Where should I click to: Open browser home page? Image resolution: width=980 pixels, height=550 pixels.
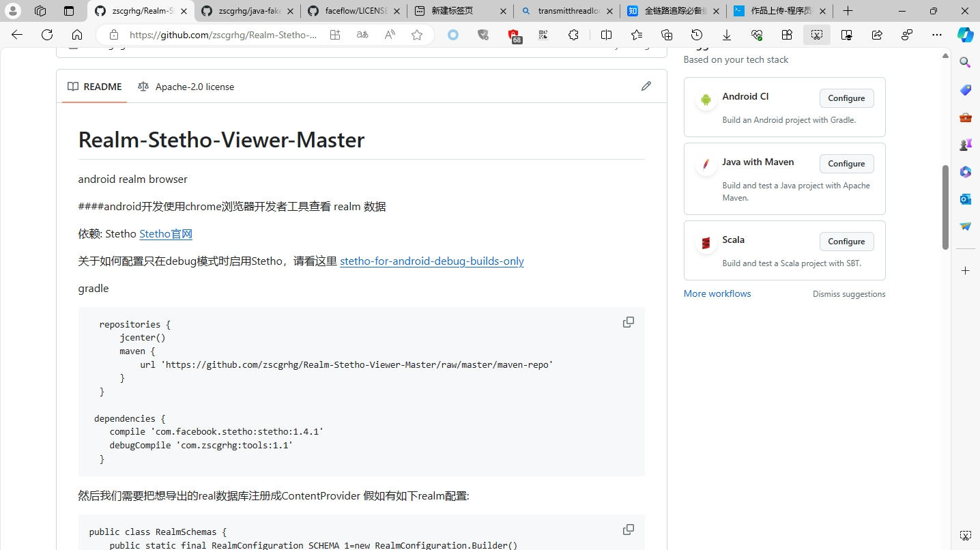click(77, 35)
